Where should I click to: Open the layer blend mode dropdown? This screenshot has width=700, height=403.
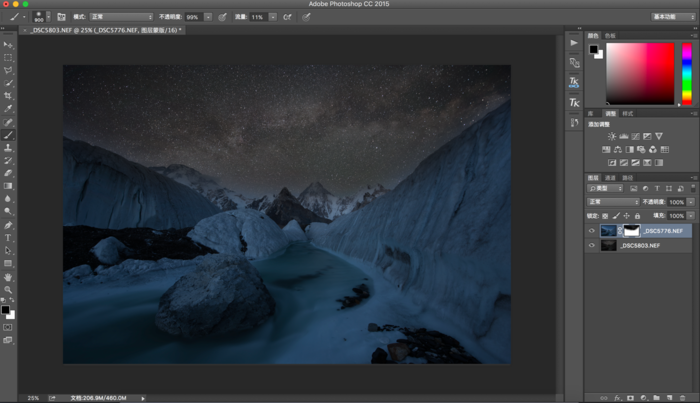click(x=612, y=202)
